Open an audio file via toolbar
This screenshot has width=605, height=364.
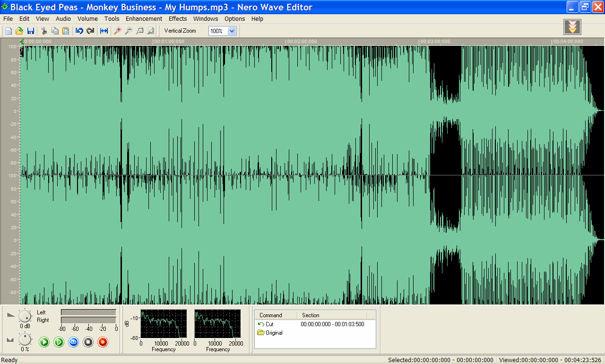click(19, 31)
